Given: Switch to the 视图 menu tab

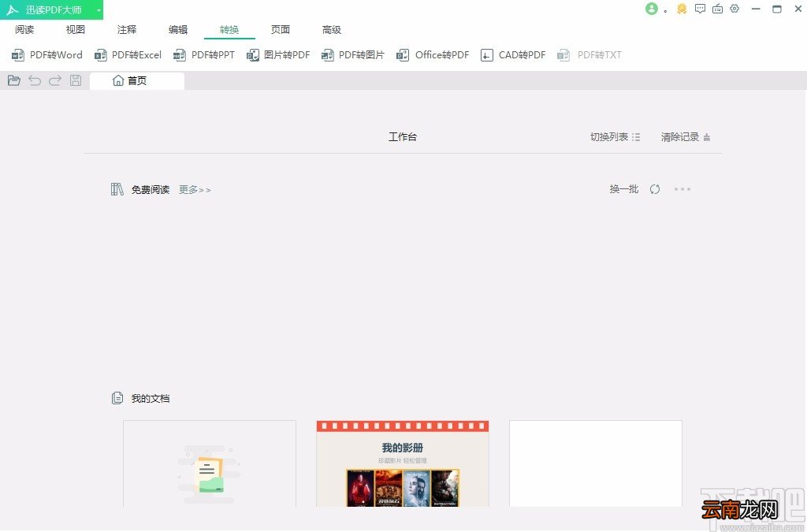Looking at the screenshot, I should click(x=75, y=30).
